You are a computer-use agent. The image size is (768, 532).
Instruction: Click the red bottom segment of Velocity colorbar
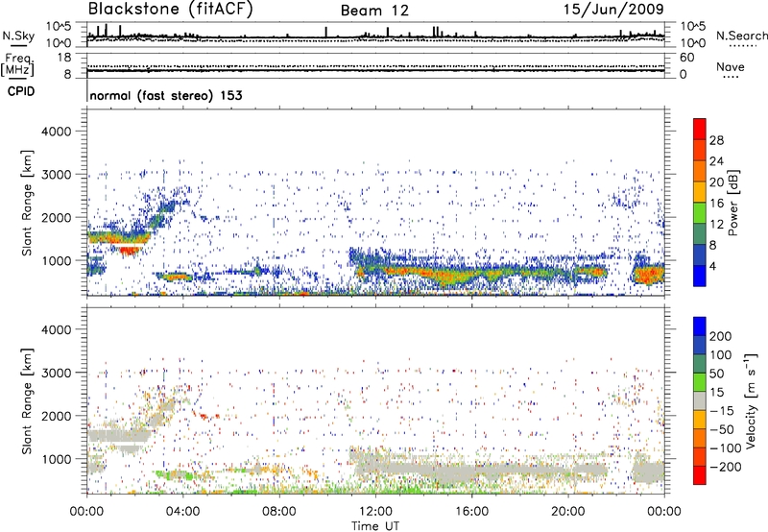[x=700, y=475]
